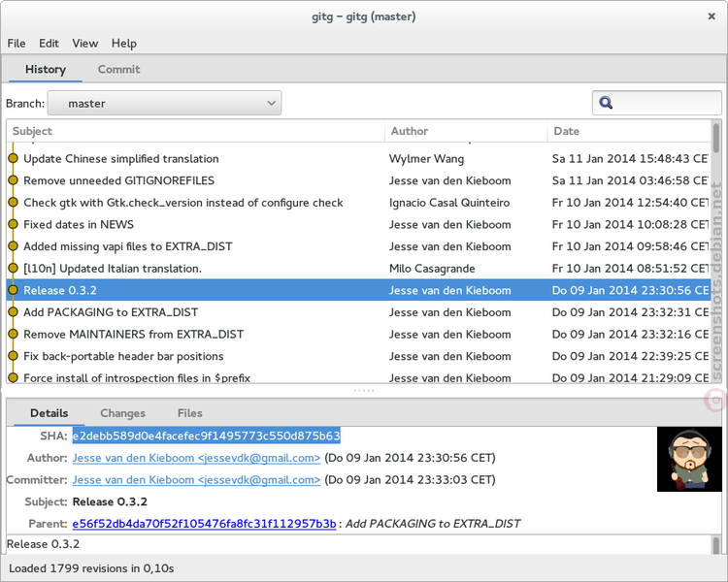The width and height of the screenshot is (728, 582).
Task: Open the Help menu
Action: pyautogui.click(x=124, y=43)
